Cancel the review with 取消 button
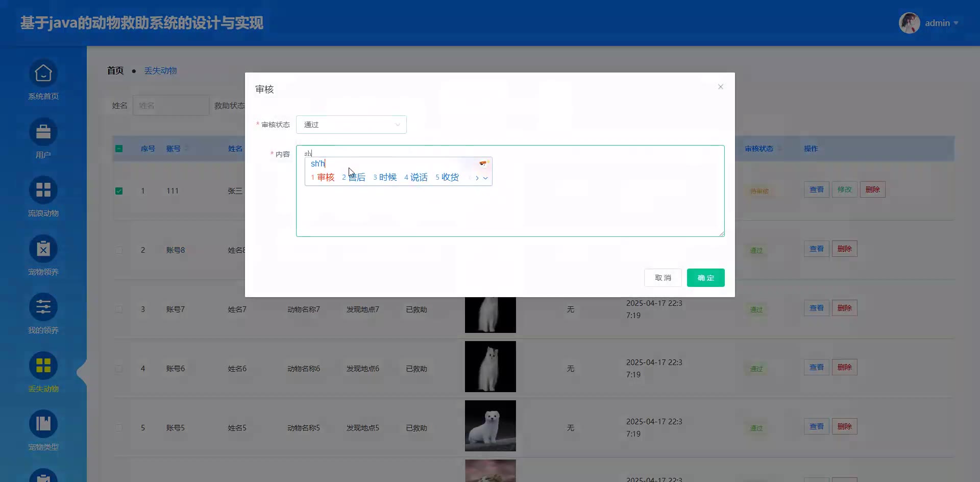Viewport: 980px width, 482px height. coord(663,278)
